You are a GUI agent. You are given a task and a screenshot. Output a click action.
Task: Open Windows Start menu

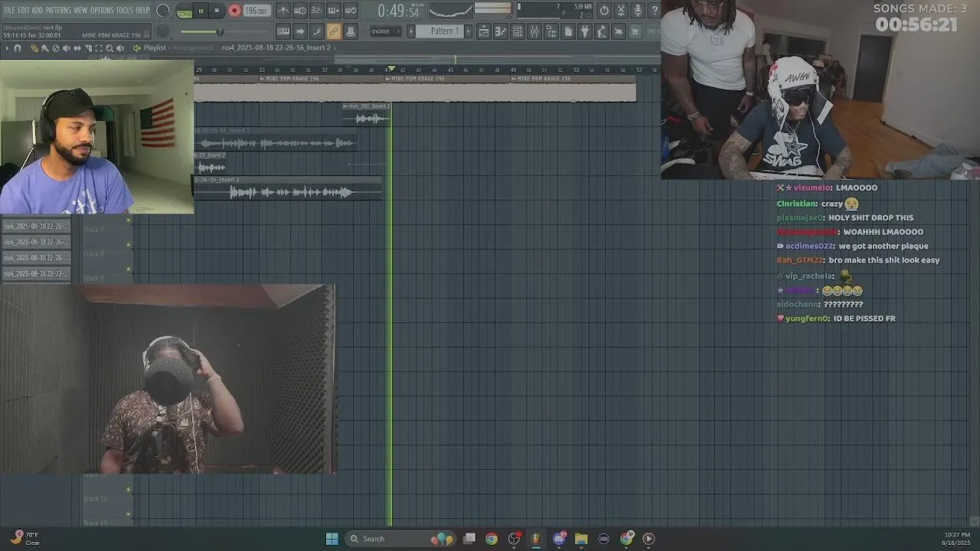tap(332, 539)
